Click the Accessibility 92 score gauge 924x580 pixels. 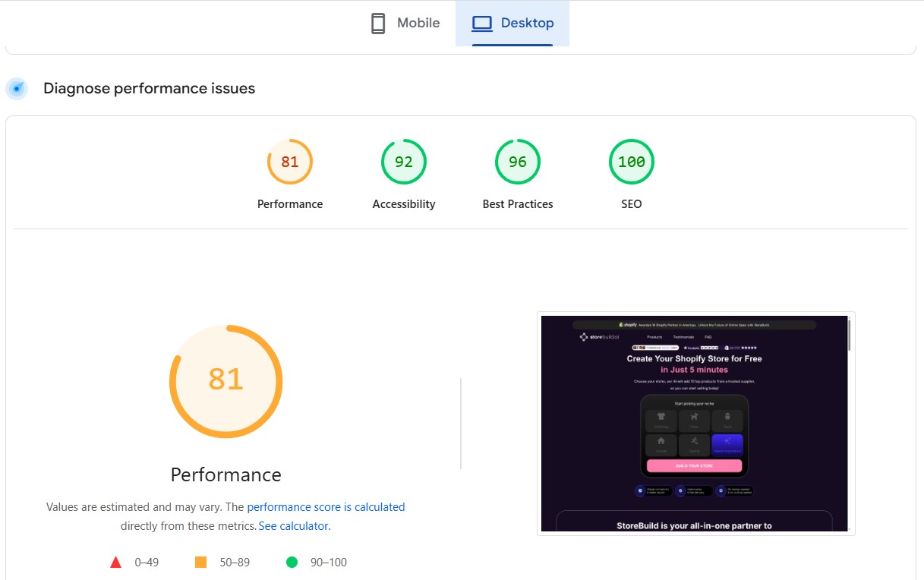(403, 161)
